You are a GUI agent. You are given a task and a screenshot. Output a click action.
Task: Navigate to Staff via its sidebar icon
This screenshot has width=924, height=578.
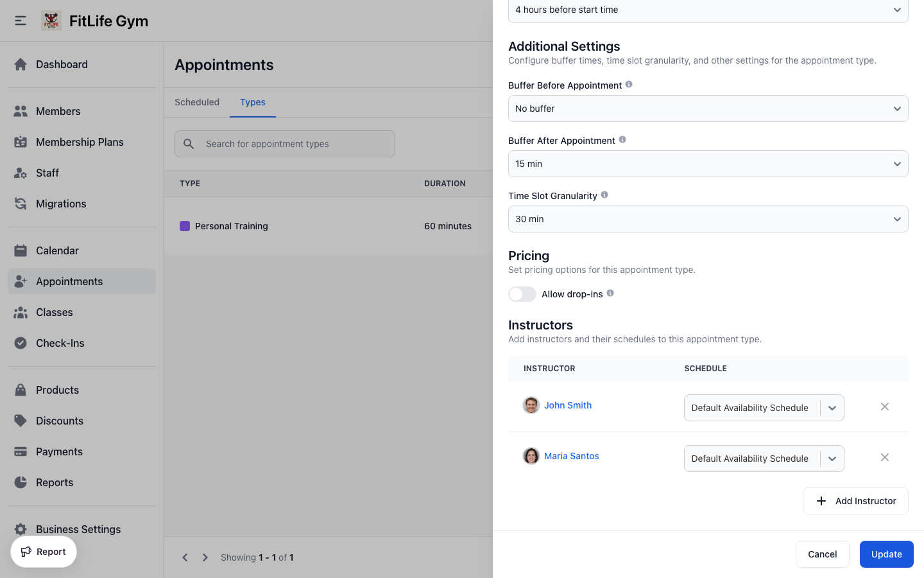[x=20, y=172]
